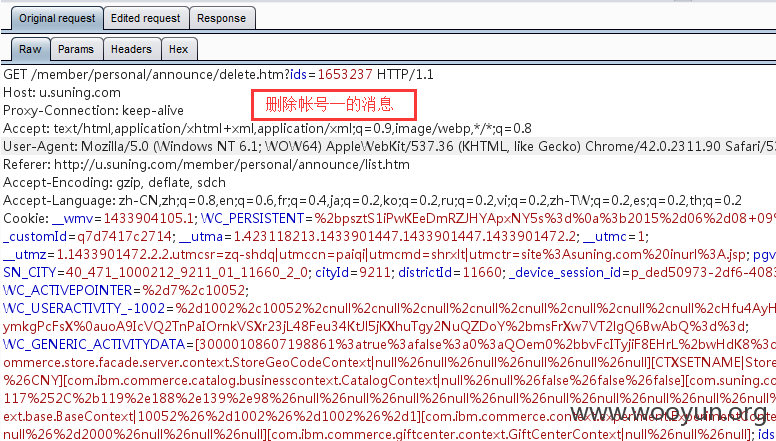Click the _device_session_id cookie name
Viewport: 776px width, 441px height.
click(565, 273)
